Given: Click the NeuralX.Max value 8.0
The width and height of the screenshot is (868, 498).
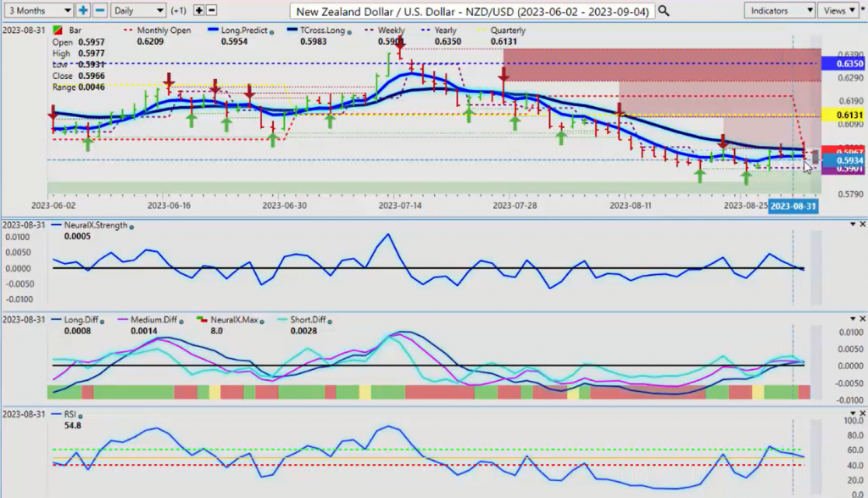Looking at the screenshot, I should click(x=216, y=331).
